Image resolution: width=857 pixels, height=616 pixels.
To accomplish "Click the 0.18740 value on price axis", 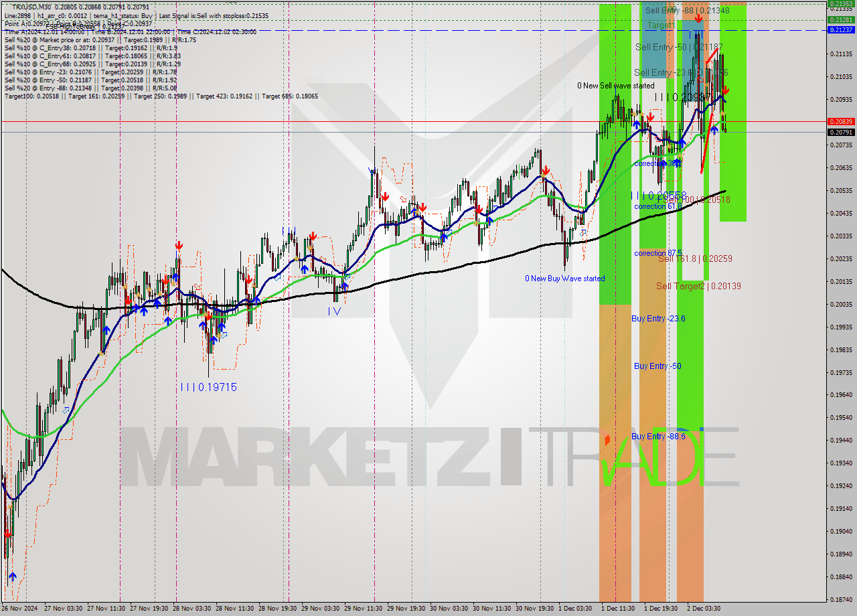I will tap(842, 599).
